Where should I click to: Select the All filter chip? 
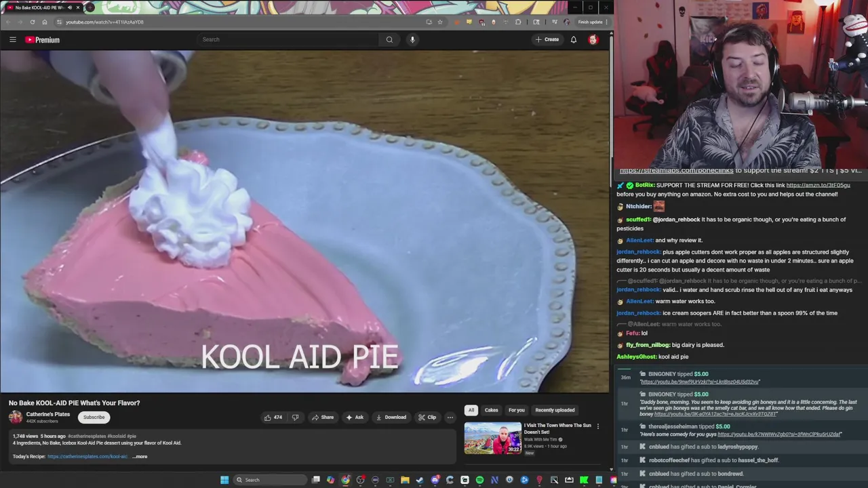click(471, 410)
